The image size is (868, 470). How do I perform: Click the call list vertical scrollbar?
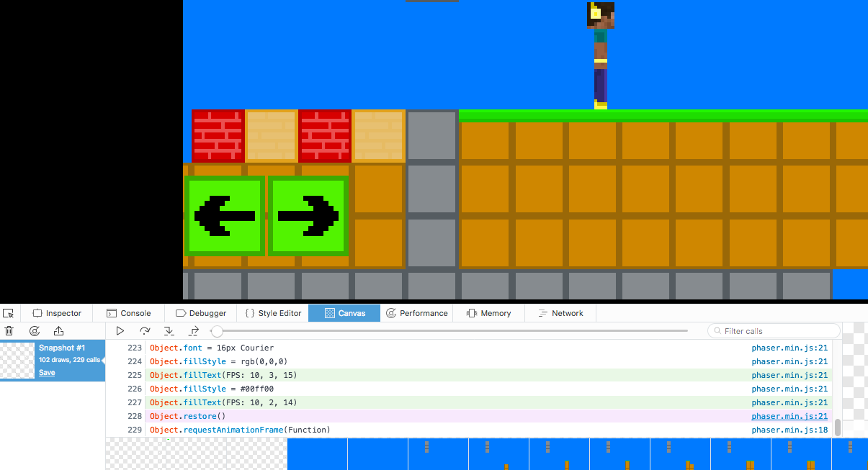837,427
